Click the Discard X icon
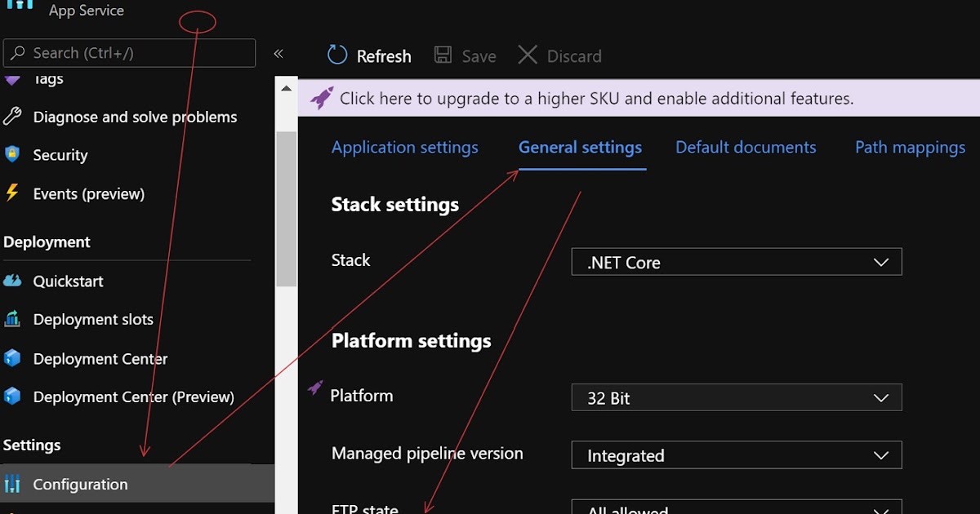 coord(529,55)
